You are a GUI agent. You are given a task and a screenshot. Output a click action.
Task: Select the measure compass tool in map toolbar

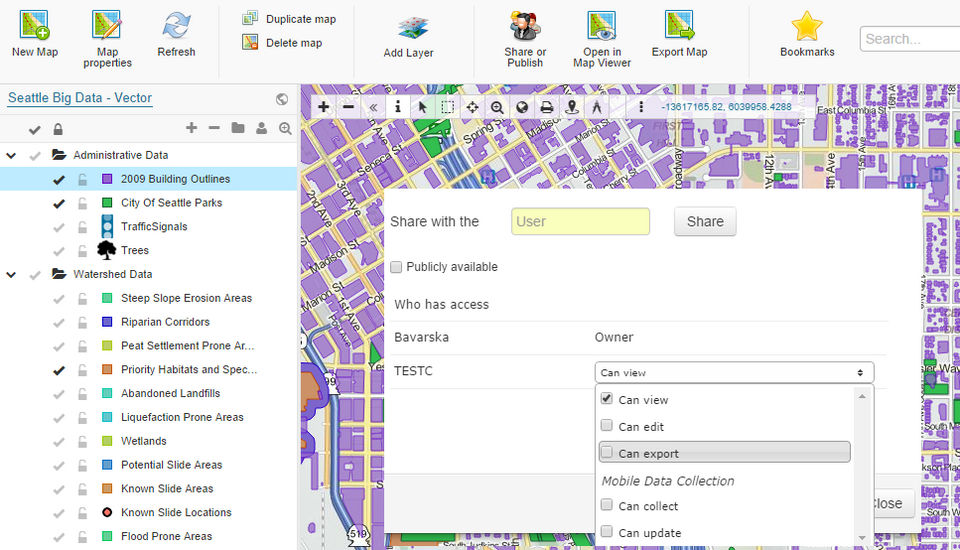tap(596, 107)
